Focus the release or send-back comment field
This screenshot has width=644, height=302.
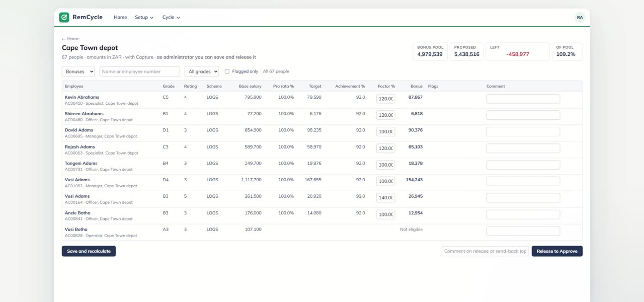pos(486,251)
